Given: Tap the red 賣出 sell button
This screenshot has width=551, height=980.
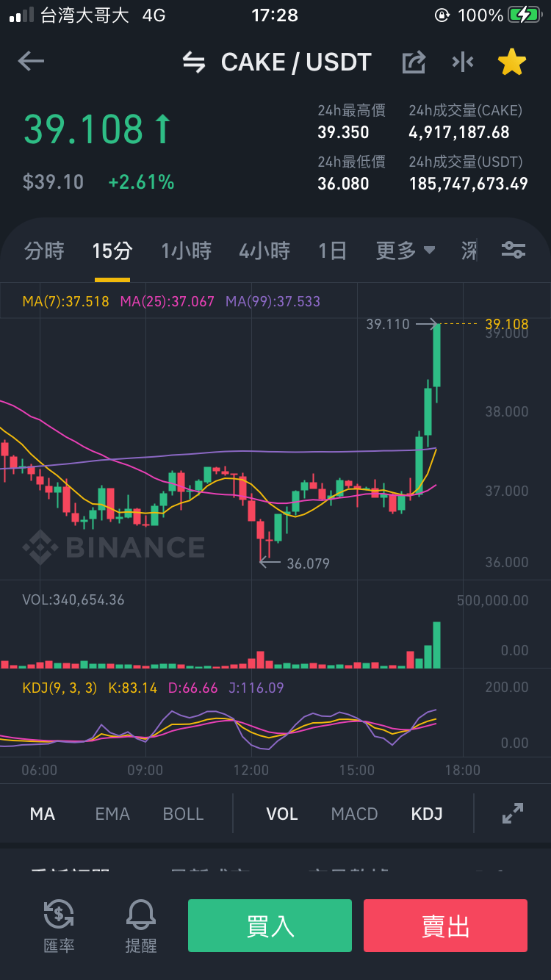Looking at the screenshot, I should click(445, 926).
